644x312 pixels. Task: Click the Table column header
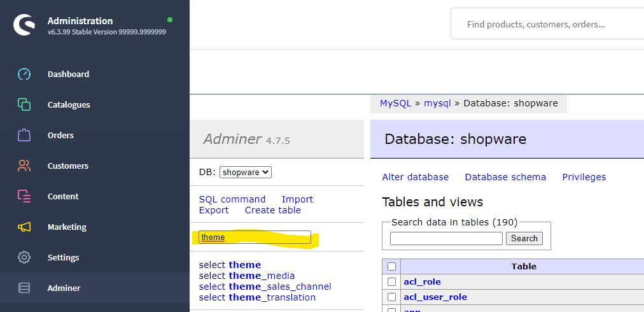pos(524,266)
